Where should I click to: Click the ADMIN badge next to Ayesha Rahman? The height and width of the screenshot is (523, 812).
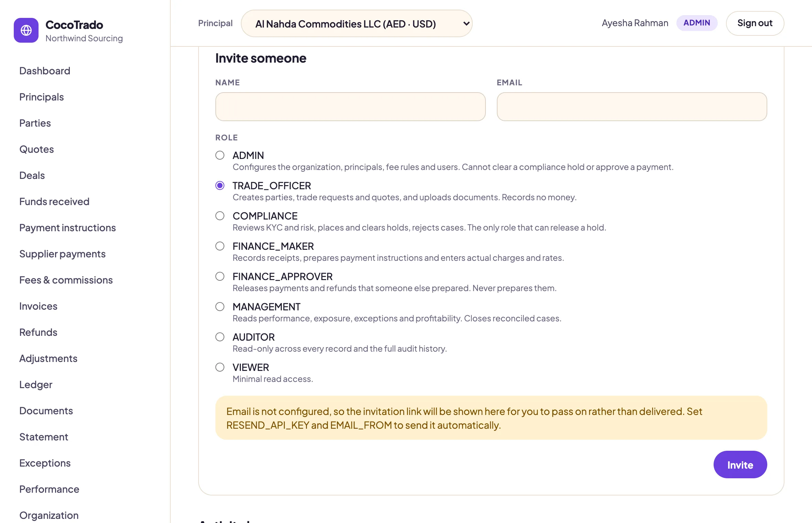pyautogui.click(x=697, y=23)
